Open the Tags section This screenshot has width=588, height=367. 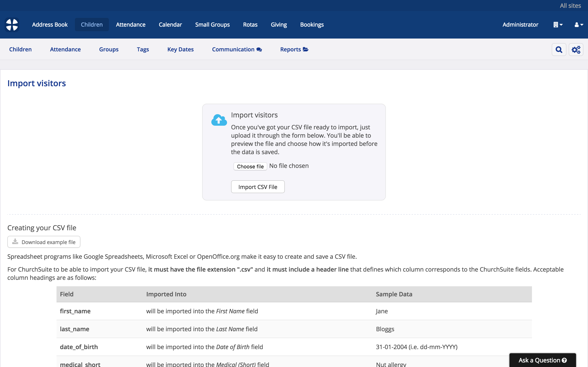pos(143,50)
